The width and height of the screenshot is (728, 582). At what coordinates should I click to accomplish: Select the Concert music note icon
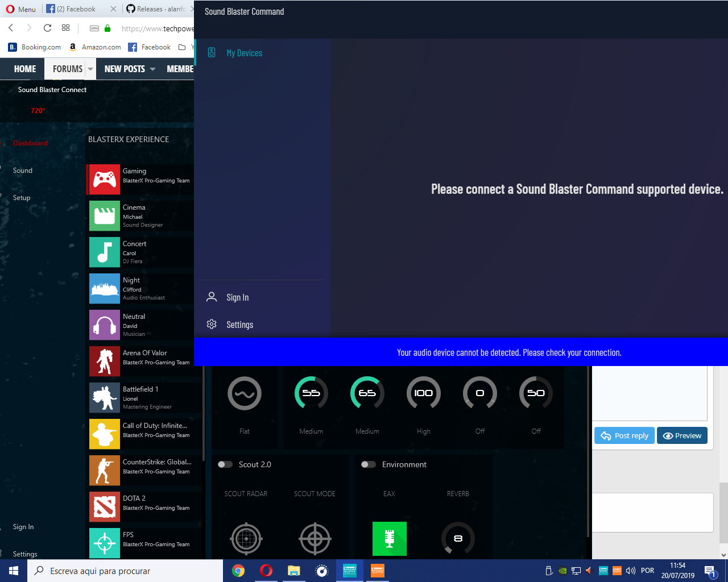pyautogui.click(x=105, y=252)
